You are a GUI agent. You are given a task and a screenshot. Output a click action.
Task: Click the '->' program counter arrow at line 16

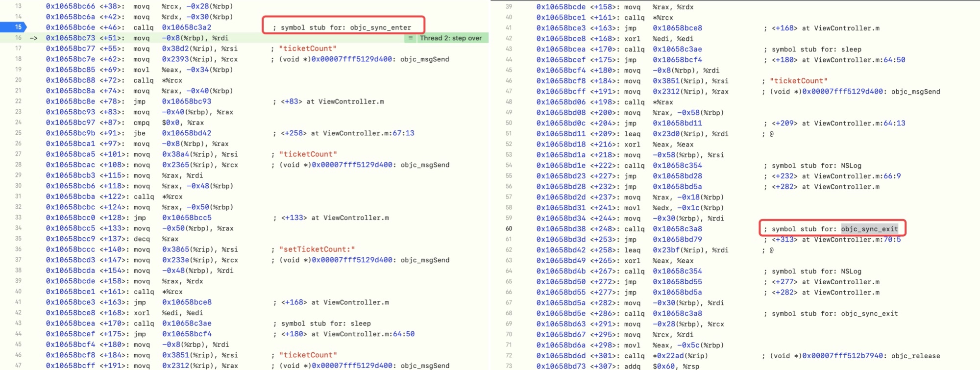click(34, 38)
